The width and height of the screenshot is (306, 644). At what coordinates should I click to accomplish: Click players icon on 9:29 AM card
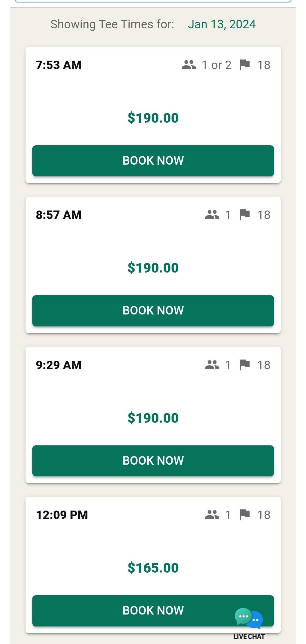(212, 365)
